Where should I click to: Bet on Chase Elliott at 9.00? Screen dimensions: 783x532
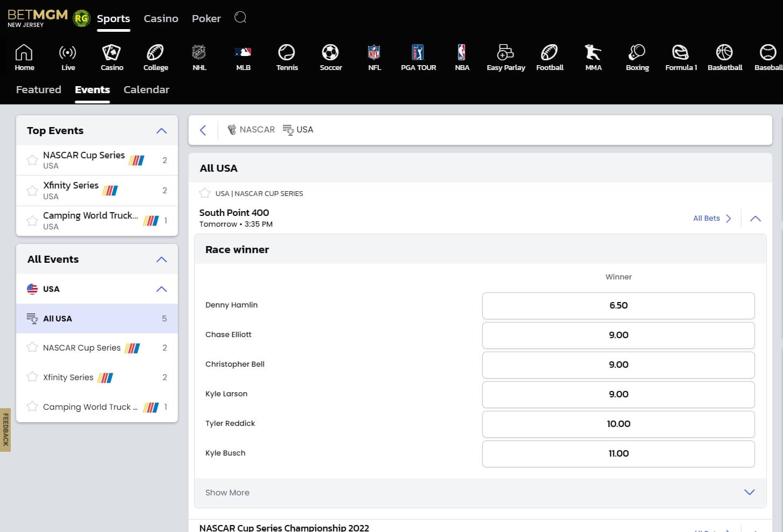(618, 335)
